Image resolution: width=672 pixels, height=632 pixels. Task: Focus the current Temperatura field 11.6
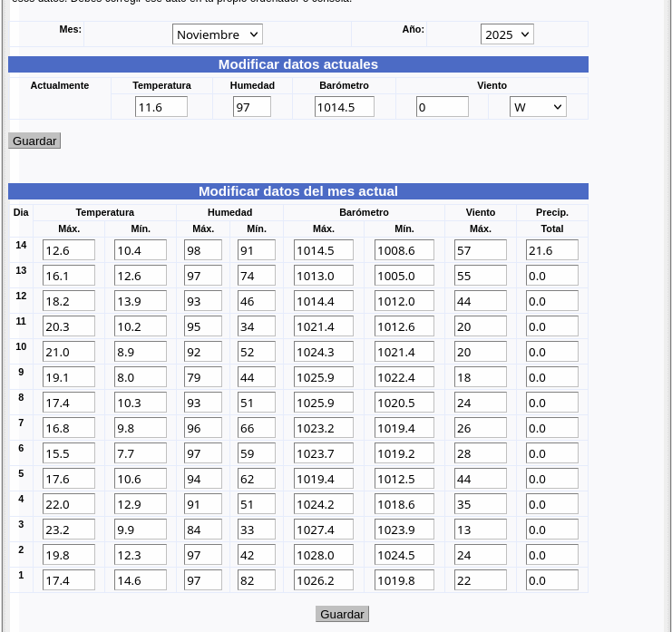(x=161, y=107)
